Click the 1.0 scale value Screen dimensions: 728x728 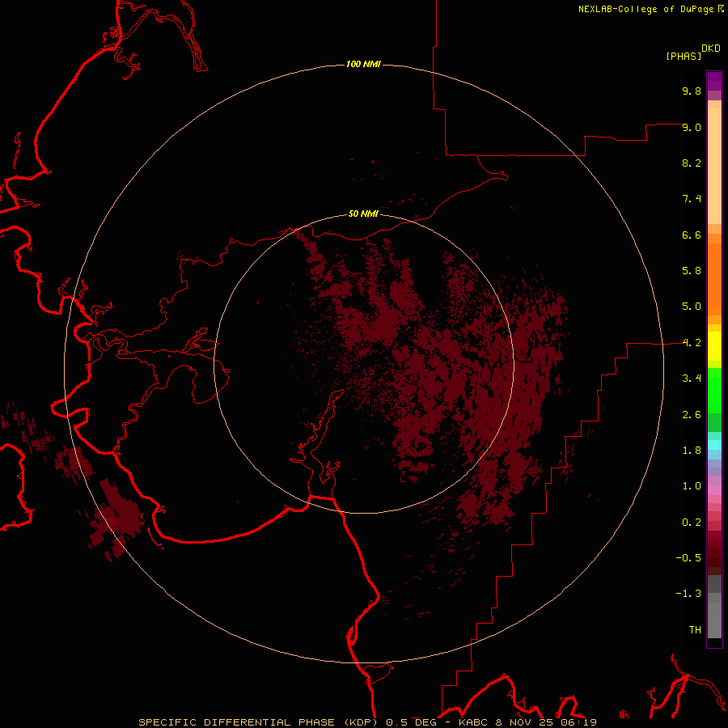pyautogui.click(x=692, y=486)
